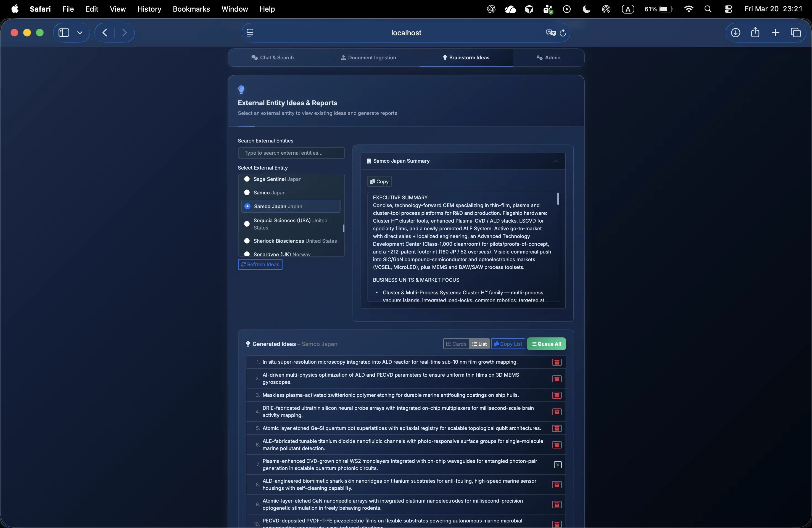This screenshot has width=812, height=528.
Task: Show Safari downloads
Action: (x=735, y=33)
